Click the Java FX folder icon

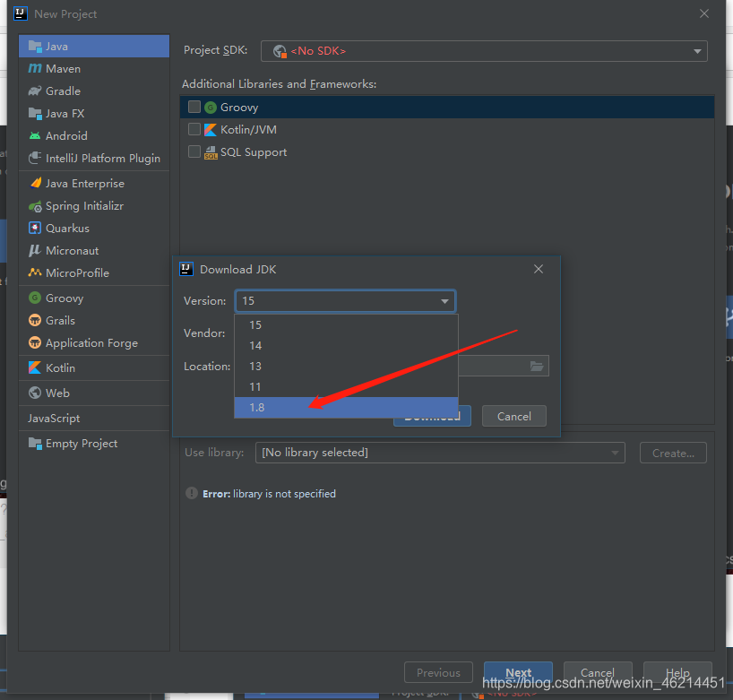[x=35, y=113]
